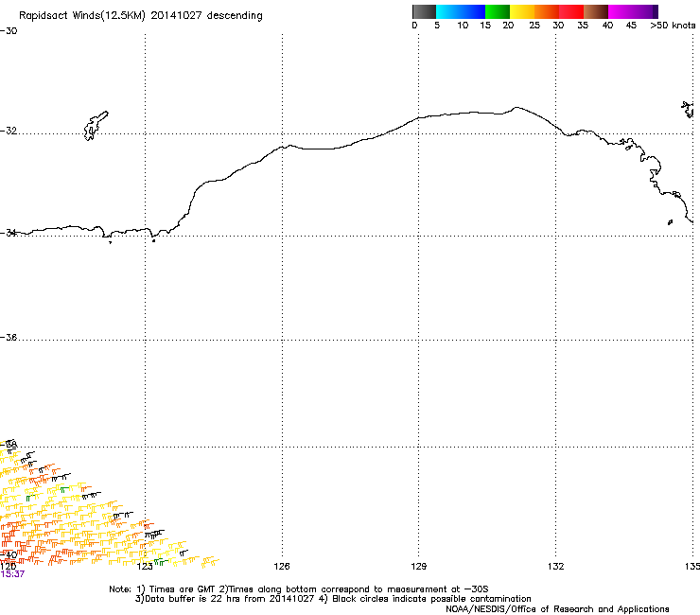The height and width of the screenshot is (615, 700).
Task: Click the gray 0-5 knots color segment
Action: [424, 11]
